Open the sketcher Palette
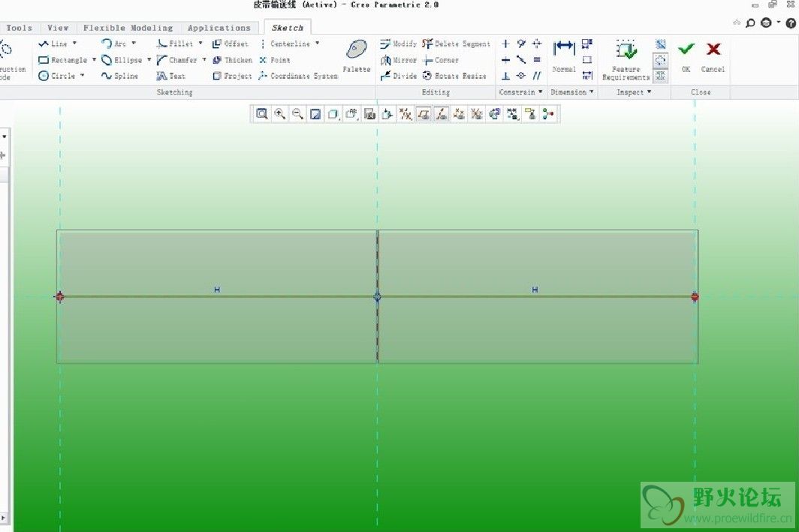 (x=357, y=56)
